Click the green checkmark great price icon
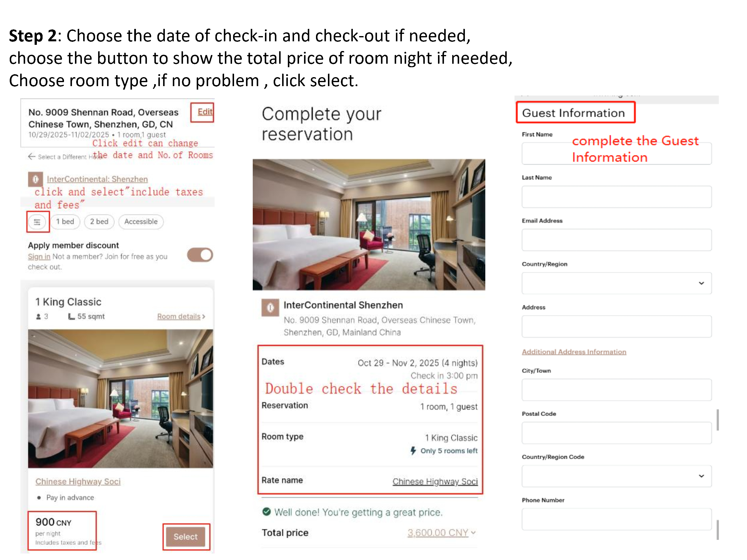This screenshot has width=747, height=560. pyautogui.click(x=266, y=512)
